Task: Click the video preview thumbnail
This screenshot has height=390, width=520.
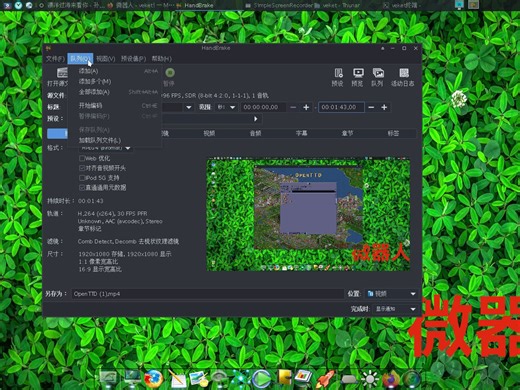Action: [x=308, y=215]
